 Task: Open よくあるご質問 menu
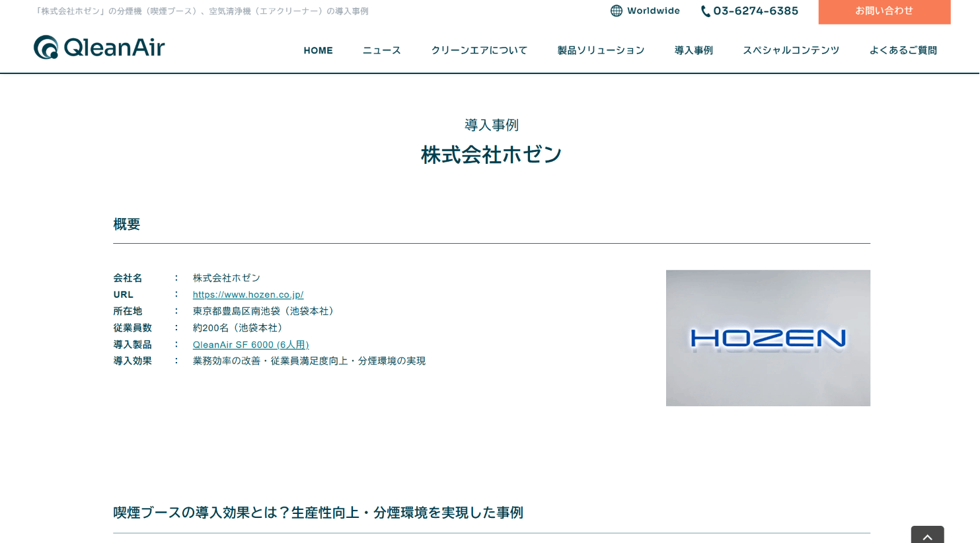coord(903,50)
